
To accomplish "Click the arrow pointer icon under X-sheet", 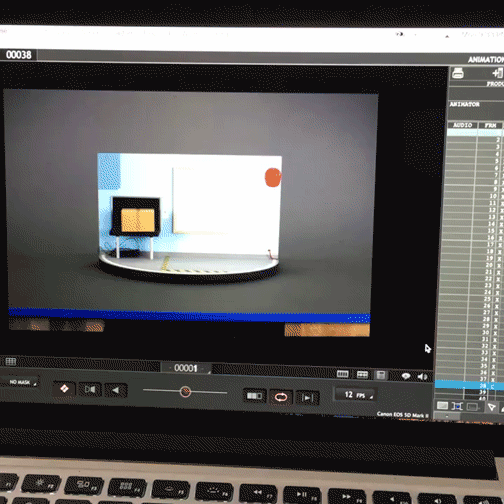I will (491, 407).
